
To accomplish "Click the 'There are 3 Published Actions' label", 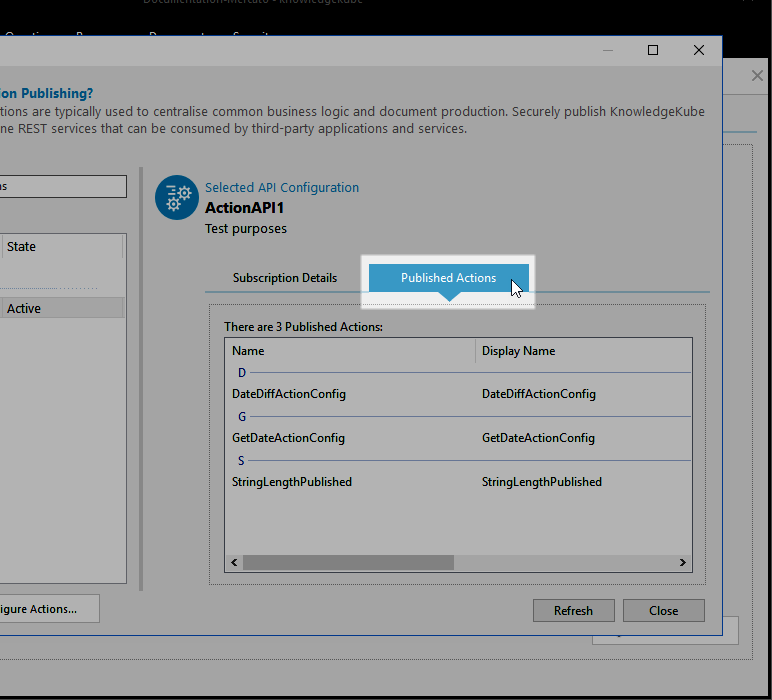I will (x=303, y=327).
